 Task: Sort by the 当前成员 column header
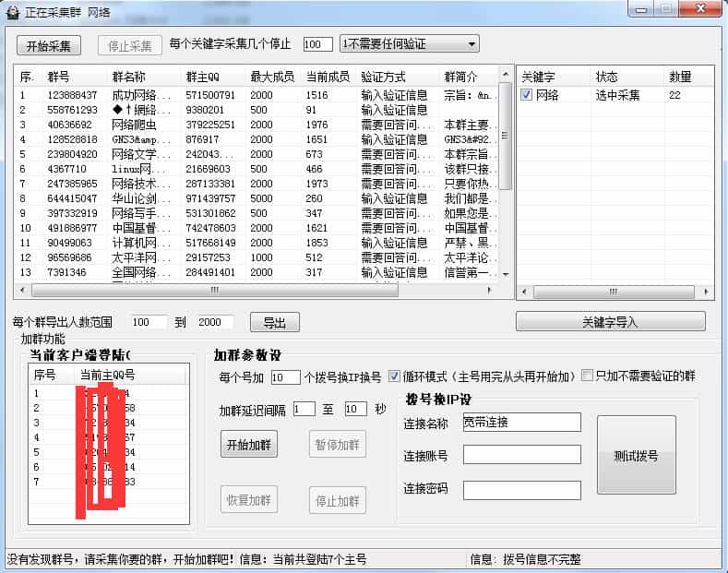(x=329, y=77)
